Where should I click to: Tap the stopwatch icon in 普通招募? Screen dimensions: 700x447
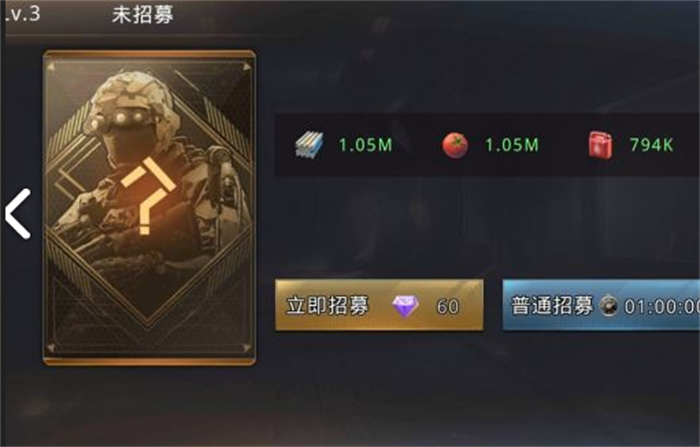pyautogui.click(x=608, y=306)
